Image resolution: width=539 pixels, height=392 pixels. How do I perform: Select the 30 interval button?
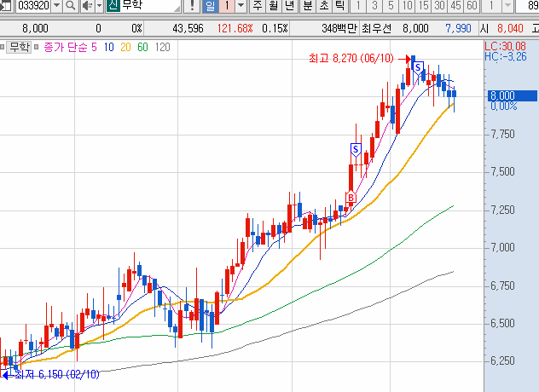(438, 7)
